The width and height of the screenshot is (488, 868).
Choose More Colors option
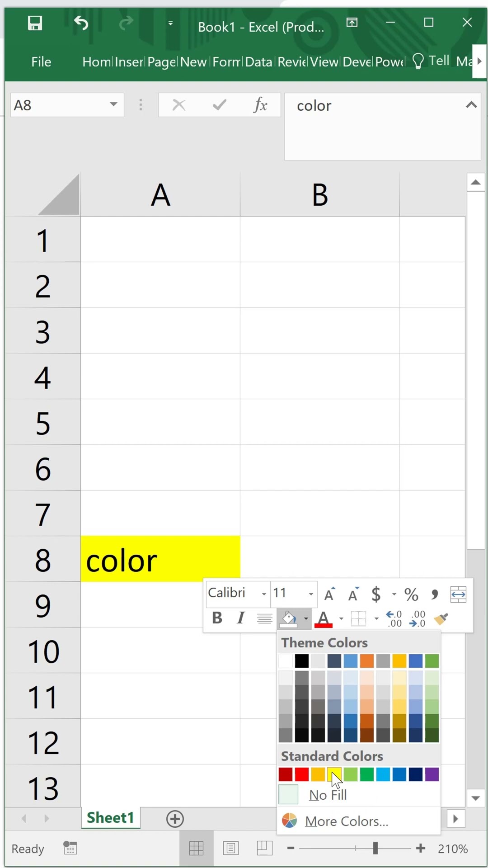point(346,821)
